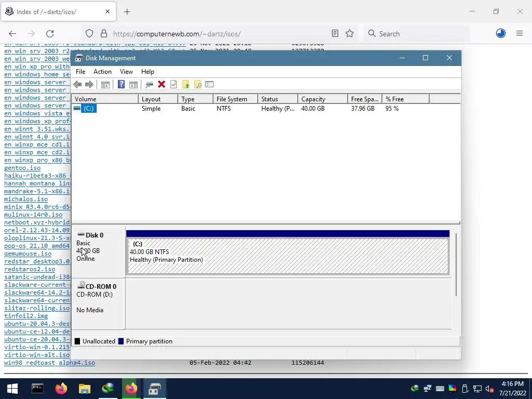The height and width of the screenshot is (399, 532).
Task: Open Command Prompt from the taskbar
Action: tap(37, 389)
